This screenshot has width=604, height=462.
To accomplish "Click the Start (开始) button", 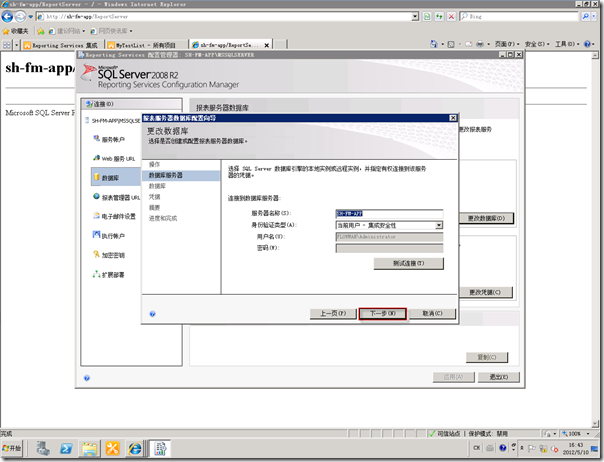I will (12, 448).
